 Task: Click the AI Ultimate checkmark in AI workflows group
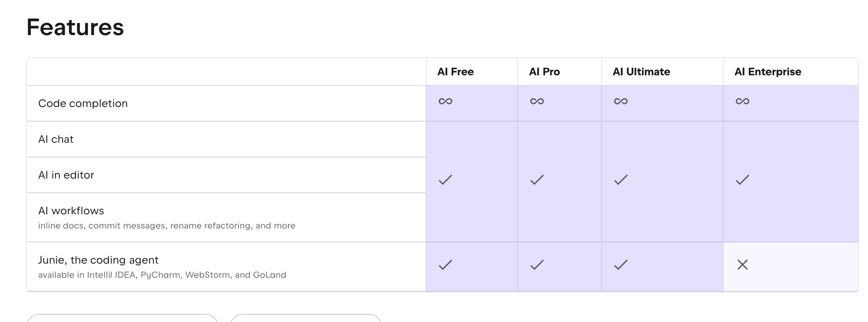pyautogui.click(x=621, y=179)
